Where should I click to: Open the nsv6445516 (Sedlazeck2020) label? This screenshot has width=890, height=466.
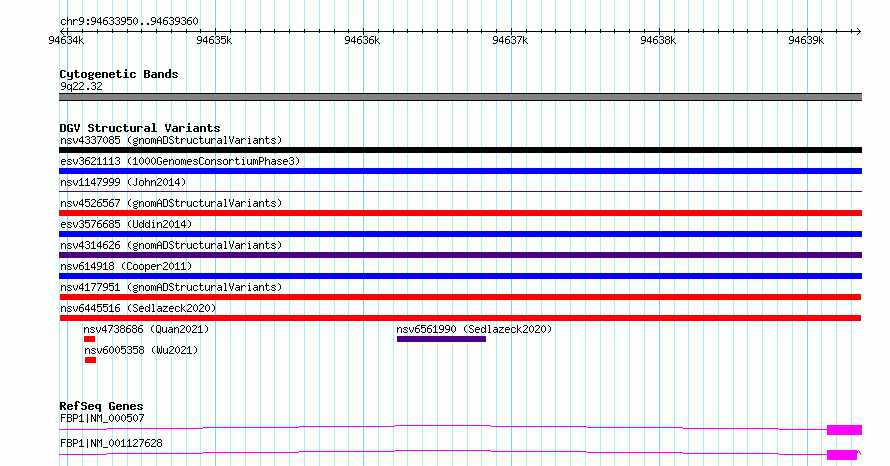pos(138,308)
